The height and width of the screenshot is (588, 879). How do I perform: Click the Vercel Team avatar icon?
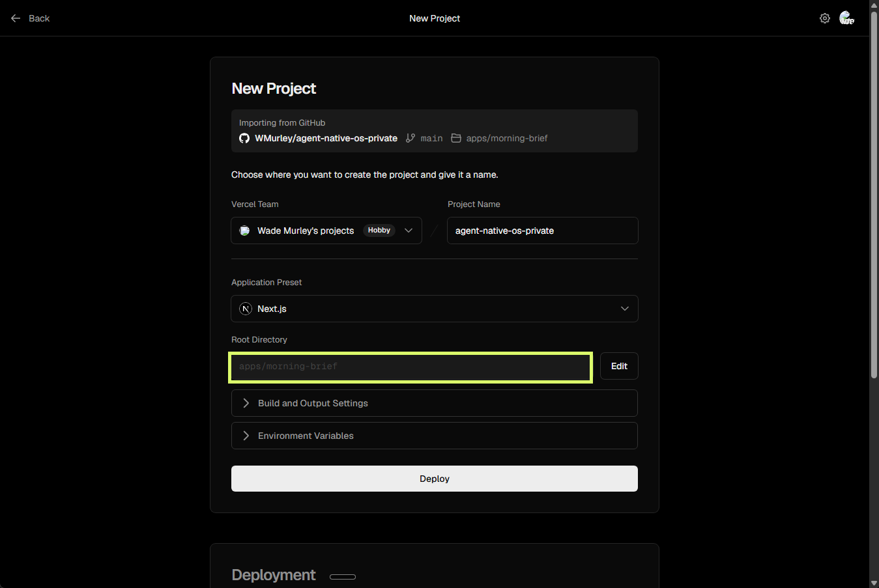coord(244,231)
